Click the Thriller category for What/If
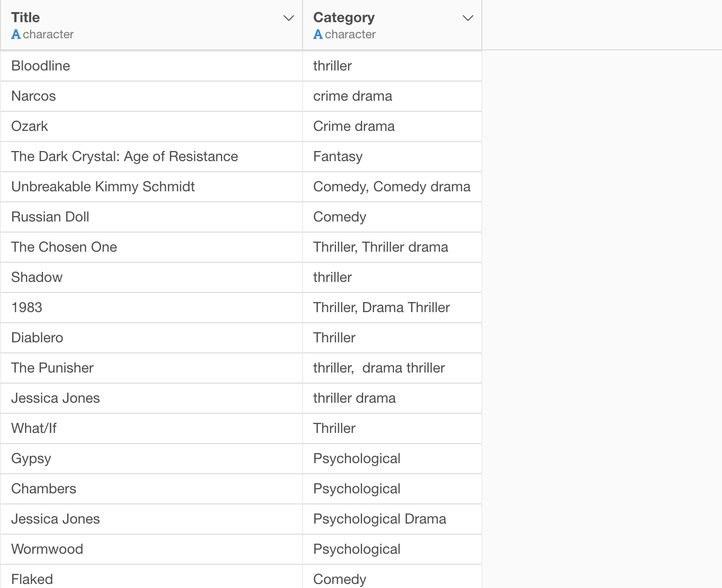This screenshot has width=722, height=588. [x=392, y=428]
